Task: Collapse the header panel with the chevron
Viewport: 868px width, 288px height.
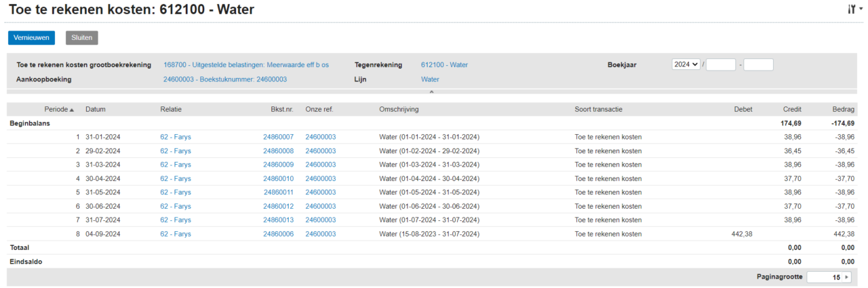Action: 431,91
